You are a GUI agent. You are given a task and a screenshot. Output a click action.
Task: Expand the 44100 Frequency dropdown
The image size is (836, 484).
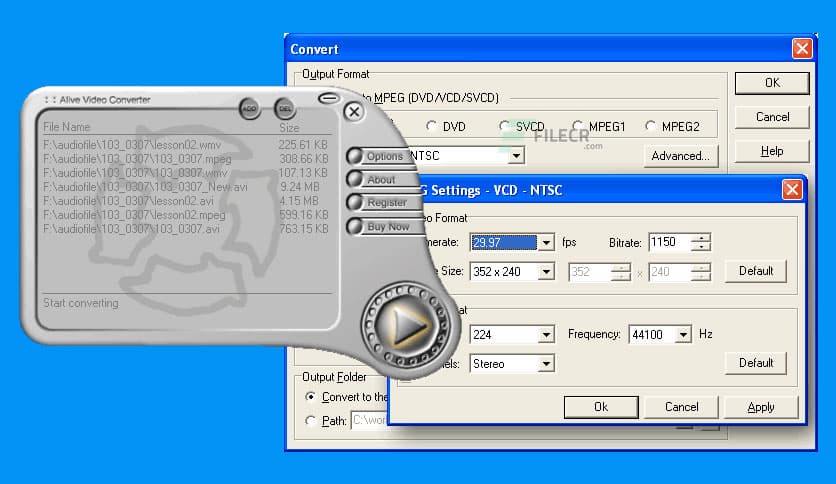683,335
